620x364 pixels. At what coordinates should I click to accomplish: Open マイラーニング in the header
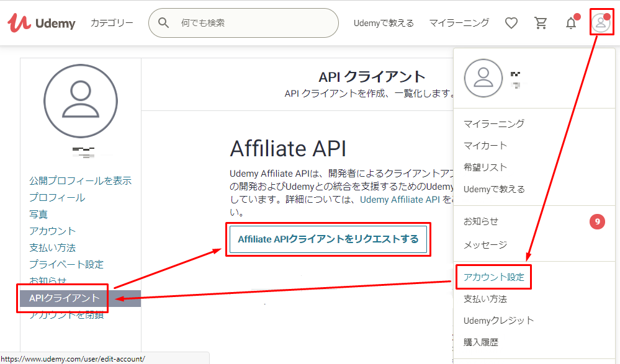pyautogui.click(x=459, y=23)
